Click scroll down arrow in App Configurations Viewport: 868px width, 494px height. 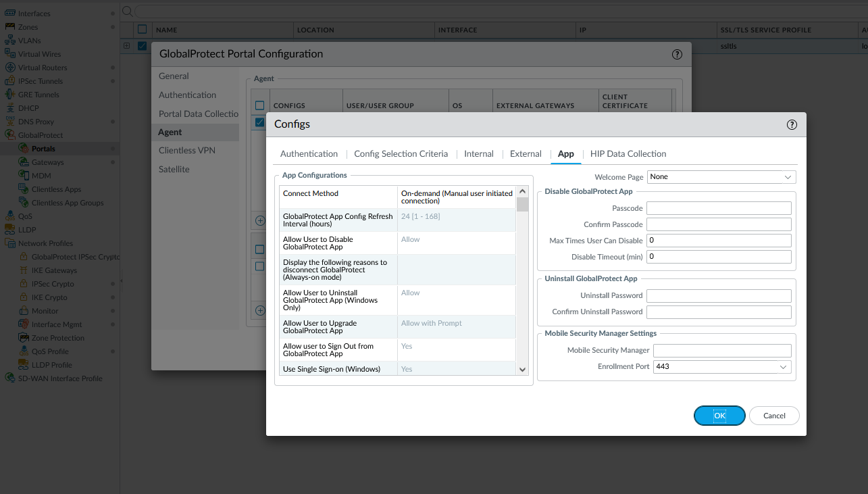522,370
